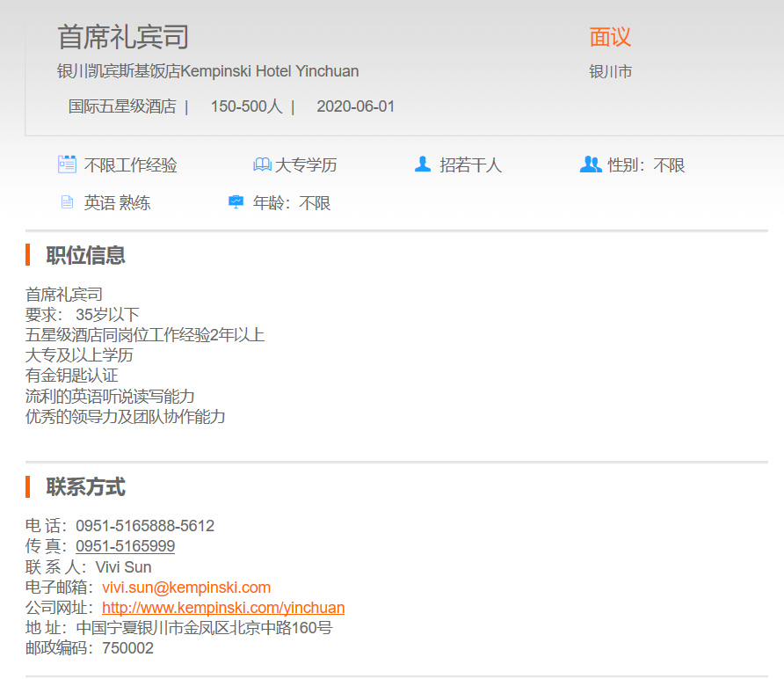The height and width of the screenshot is (679, 784).
Task: Click the 150-500人 company size text
Action: tap(246, 106)
